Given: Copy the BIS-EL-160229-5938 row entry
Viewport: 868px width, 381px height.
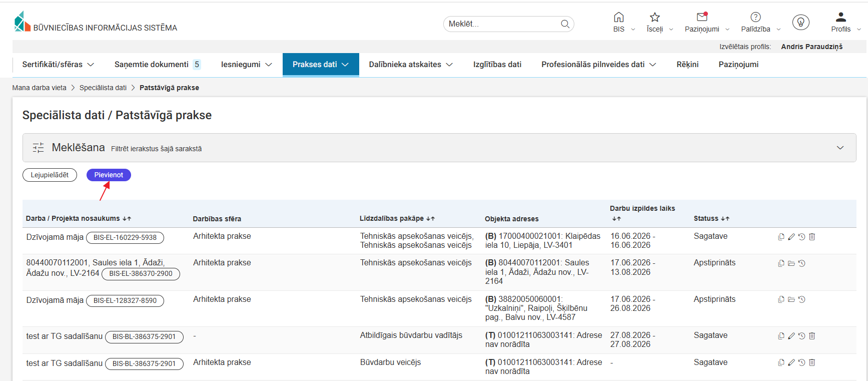Looking at the screenshot, I should tap(781, 237).
